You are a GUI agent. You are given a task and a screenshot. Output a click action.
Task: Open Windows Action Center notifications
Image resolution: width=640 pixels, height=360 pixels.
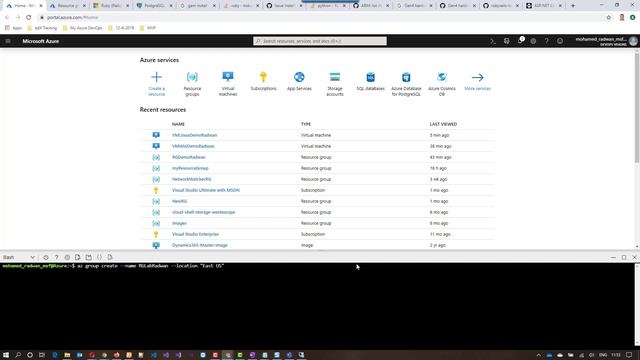click(x=629, y=355)
